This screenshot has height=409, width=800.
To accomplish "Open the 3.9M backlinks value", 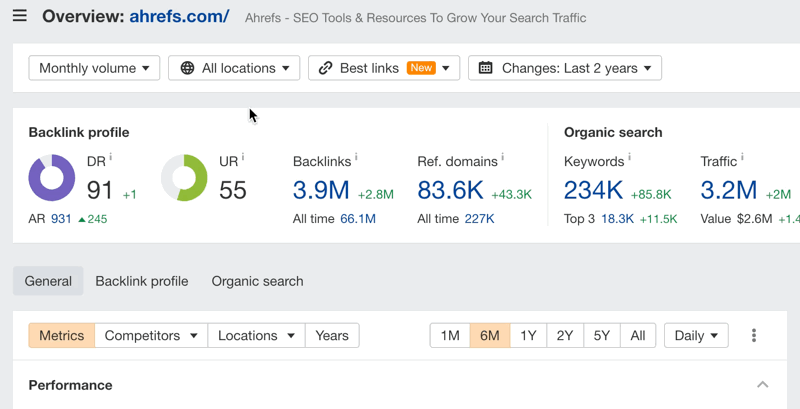I will [x=321, y=190].
